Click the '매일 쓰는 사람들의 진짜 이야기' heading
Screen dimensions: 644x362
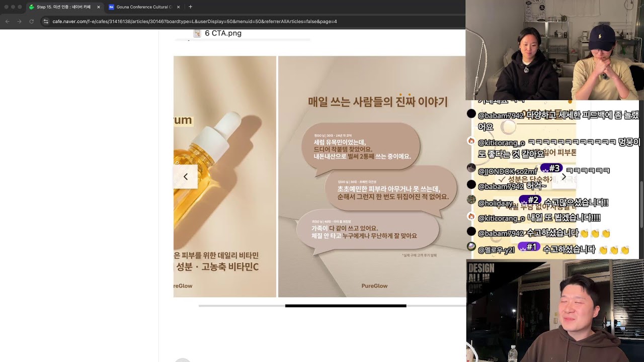377,102
